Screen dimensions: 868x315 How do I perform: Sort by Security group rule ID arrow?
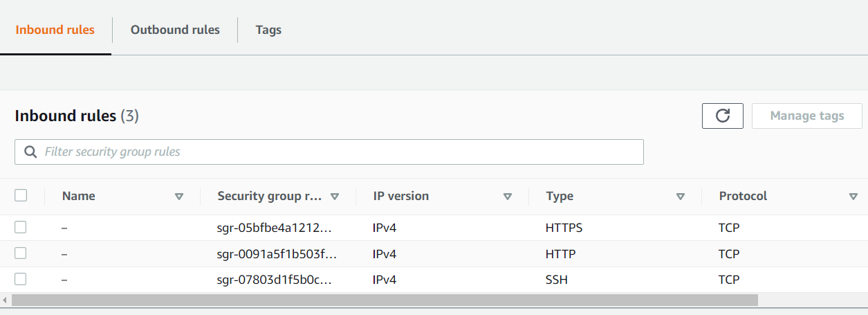335,197
